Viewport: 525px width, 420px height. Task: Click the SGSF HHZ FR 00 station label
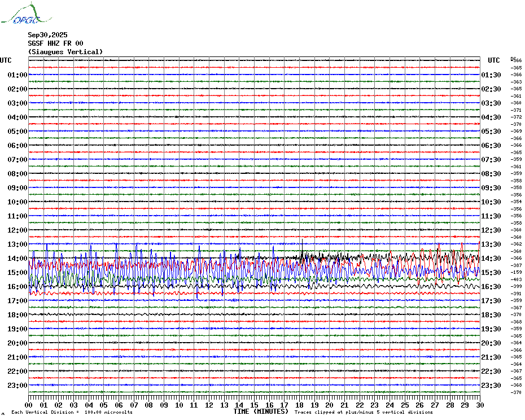(x=55, y=43)
